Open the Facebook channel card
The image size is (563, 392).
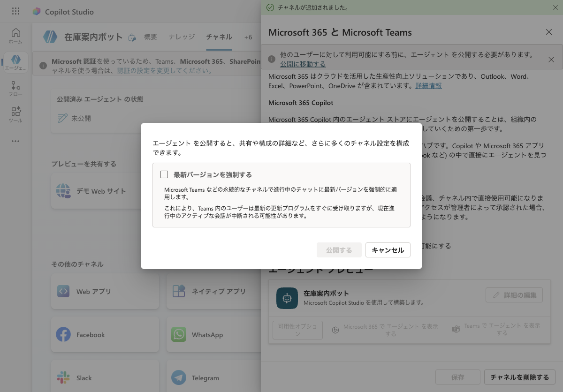105,335
